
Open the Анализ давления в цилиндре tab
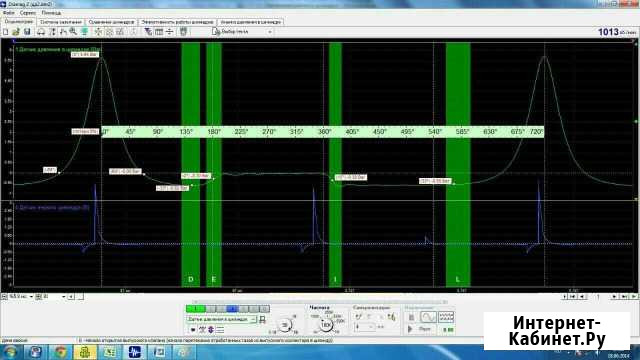(x=250, y=22)
